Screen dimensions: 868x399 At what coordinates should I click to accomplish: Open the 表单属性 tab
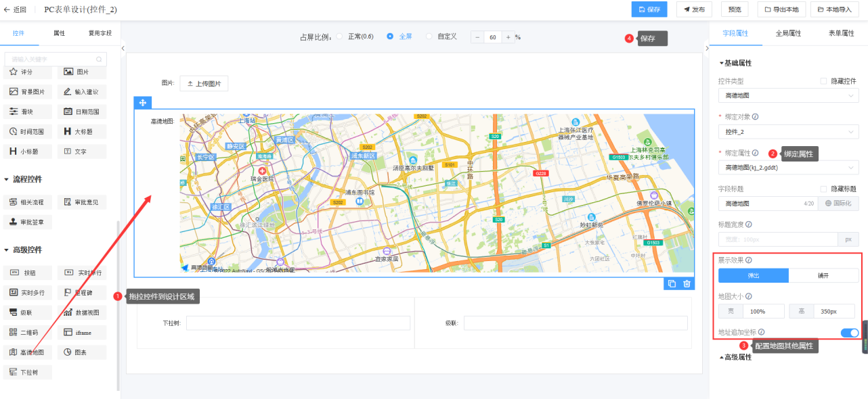(842, 33)
